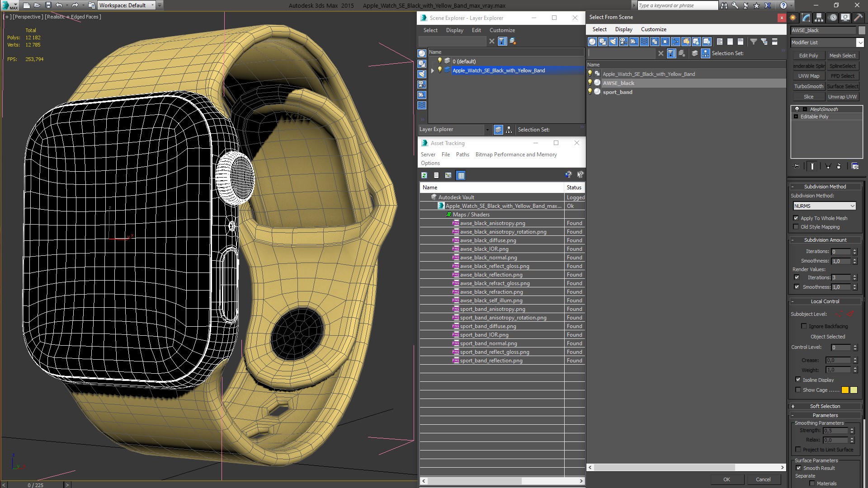Enable Ignore Backfacing checkbox

804,326
